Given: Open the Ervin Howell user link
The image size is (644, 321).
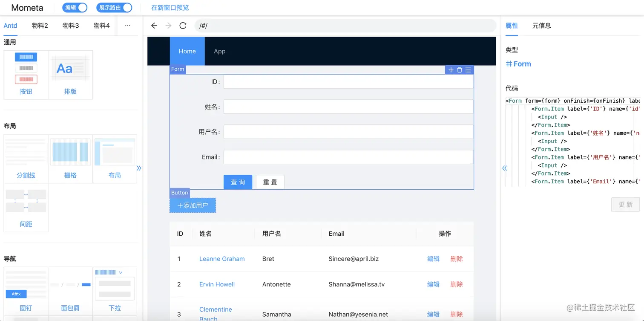Looking at the screenshot, I should pos(217,284).
